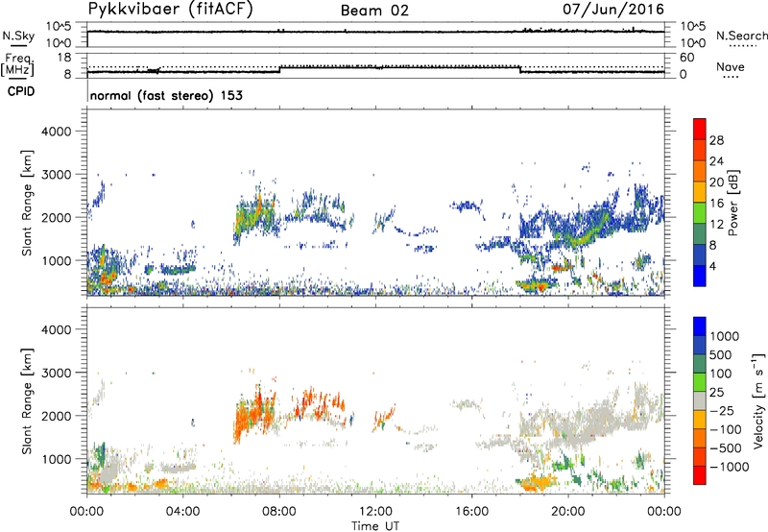Select the 'N.Search' legend label
768x532 pixels.
coord(742,36)
